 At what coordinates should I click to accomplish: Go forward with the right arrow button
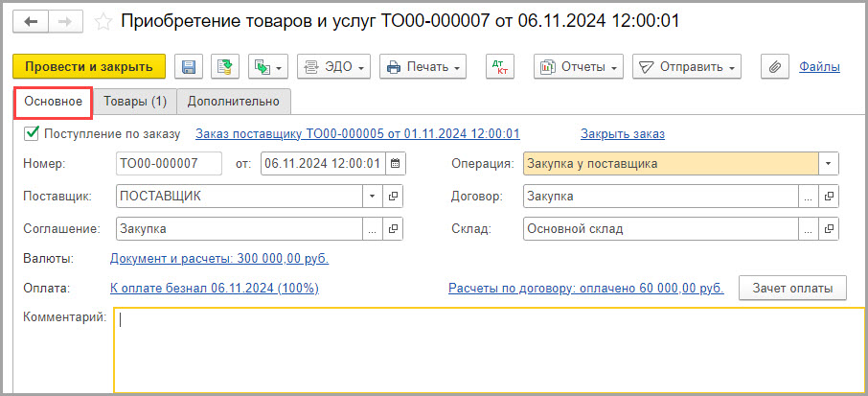click(66, 22)
